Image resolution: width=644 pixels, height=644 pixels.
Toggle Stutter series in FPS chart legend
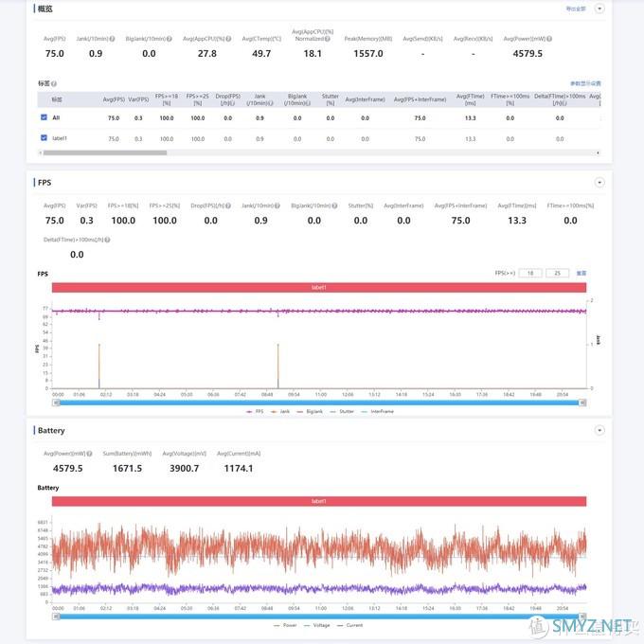(x=342, y=411)
